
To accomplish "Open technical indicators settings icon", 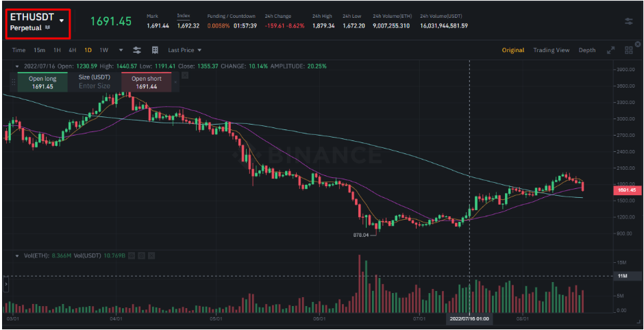I will tap(137, 50).
